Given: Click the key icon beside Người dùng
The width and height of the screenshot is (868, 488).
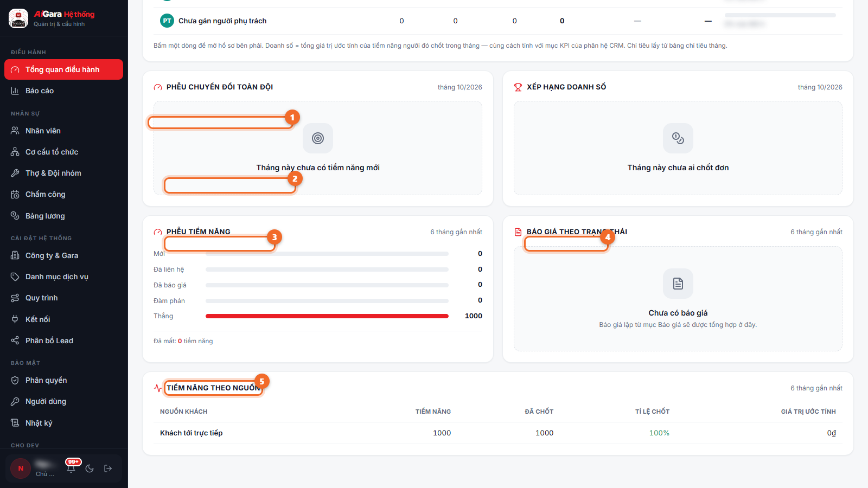Looking at the screenshot, I should point(15,401).
